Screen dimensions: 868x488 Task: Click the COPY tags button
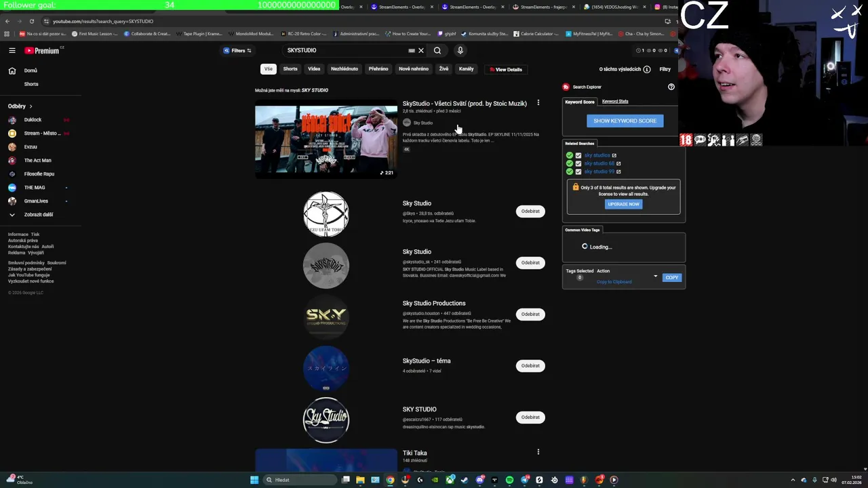tap(672, 277)
